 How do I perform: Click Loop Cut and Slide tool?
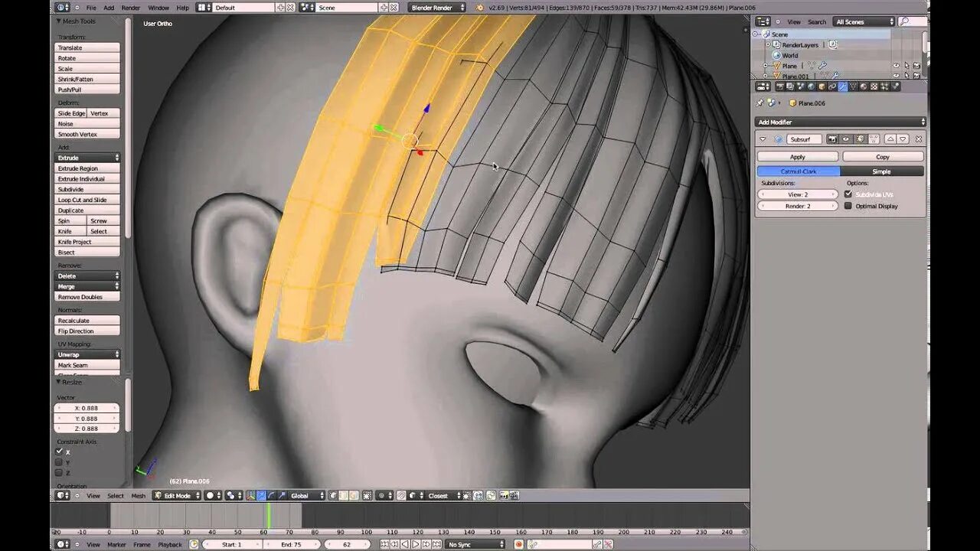tap(87, 200)
